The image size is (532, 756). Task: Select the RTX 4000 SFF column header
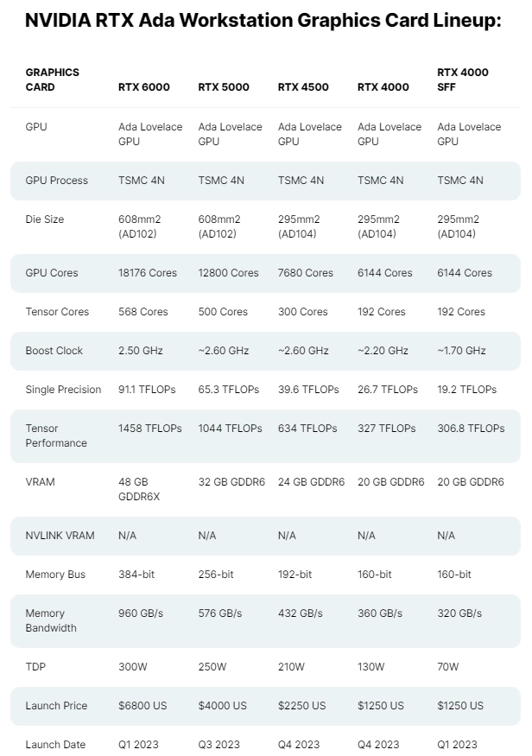coord(463,79)
